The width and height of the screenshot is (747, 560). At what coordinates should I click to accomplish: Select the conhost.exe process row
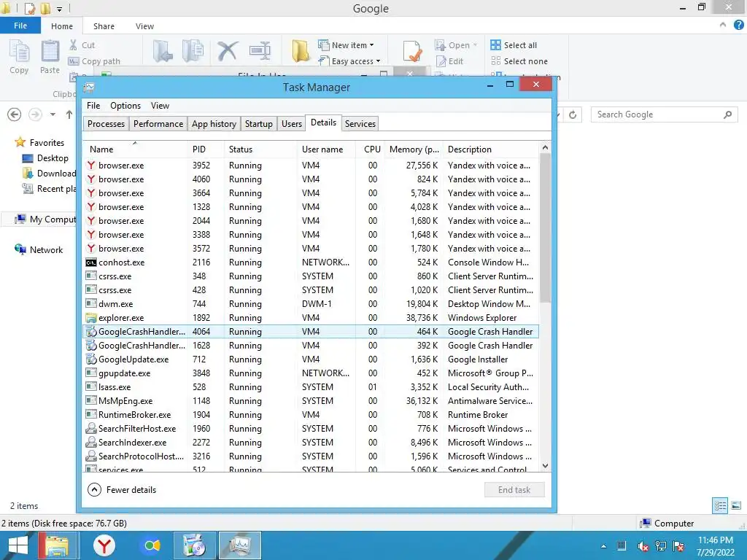click(x=311, y=262)
